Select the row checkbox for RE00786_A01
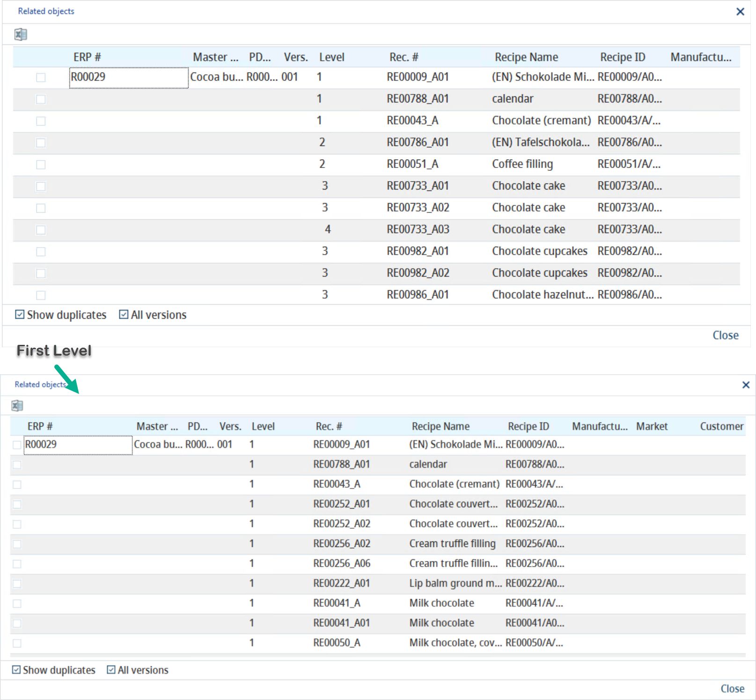Viewport: 756px width, 700px height. pyautogui.click(x=41, y=143)
